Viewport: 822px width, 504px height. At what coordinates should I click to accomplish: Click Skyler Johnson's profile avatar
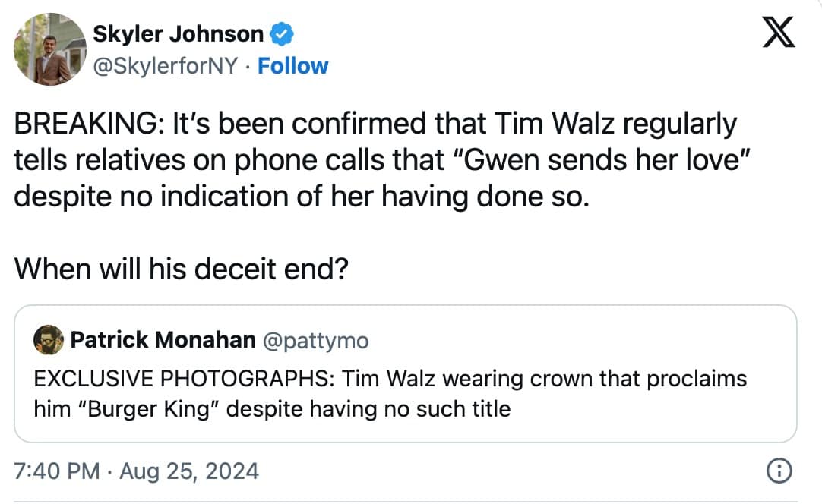click(49, 49)
